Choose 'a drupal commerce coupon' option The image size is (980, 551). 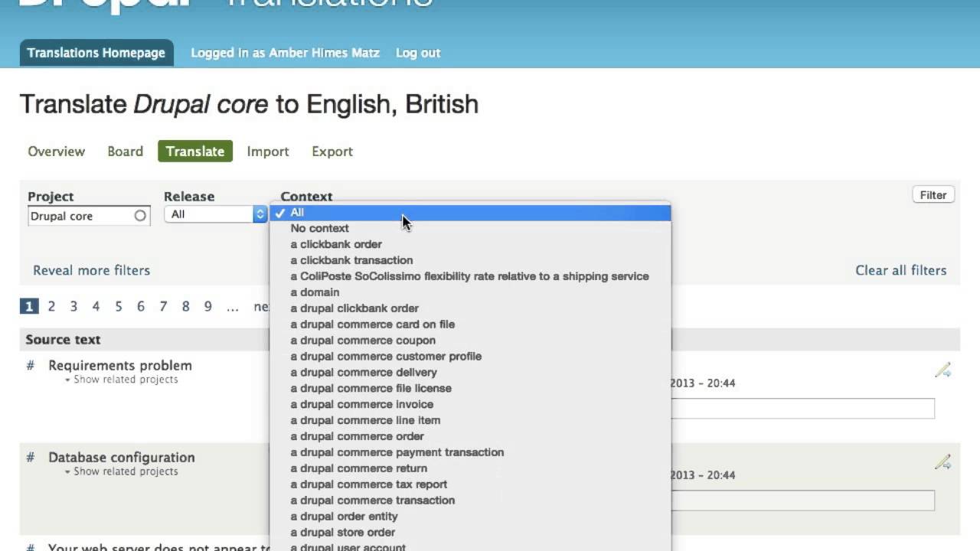click(470, 341)
